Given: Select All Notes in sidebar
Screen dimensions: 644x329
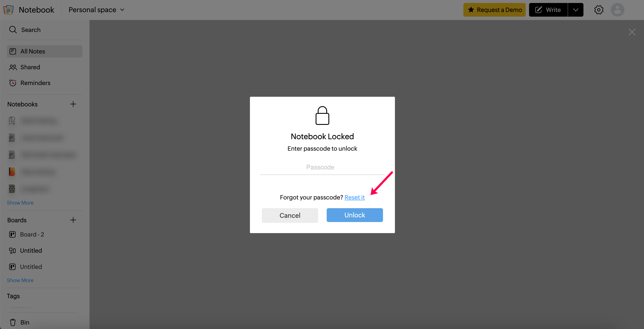Looking at the screenshot, I should 45,51.
